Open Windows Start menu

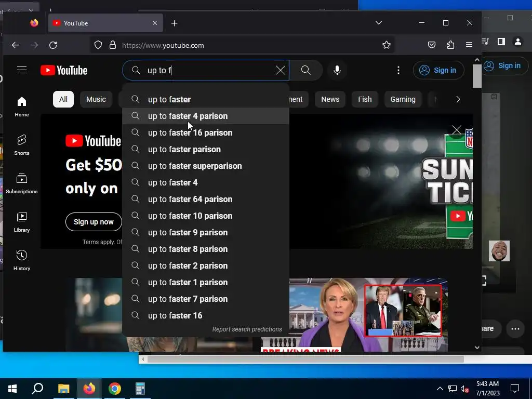pyautogui.click(x=12, y=389)
